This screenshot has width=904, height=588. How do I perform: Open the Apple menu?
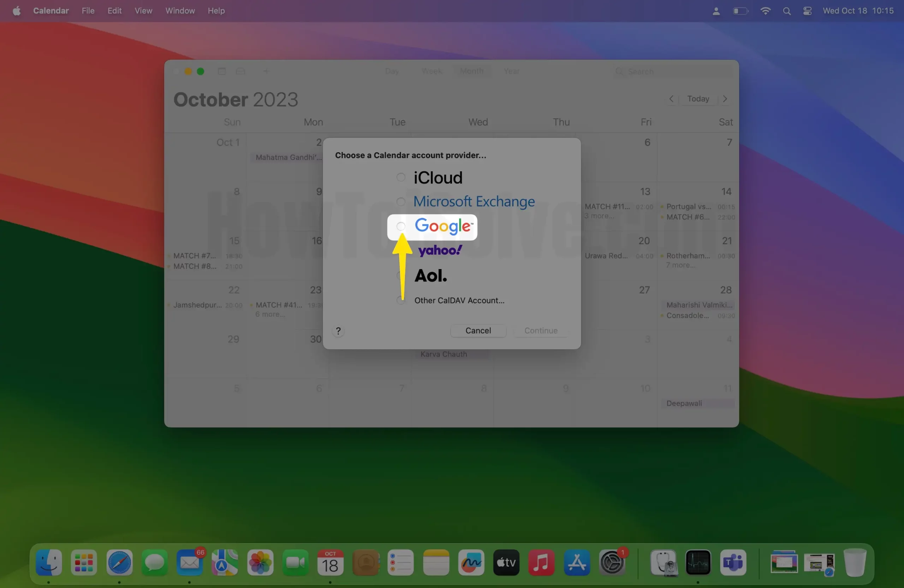16,11
